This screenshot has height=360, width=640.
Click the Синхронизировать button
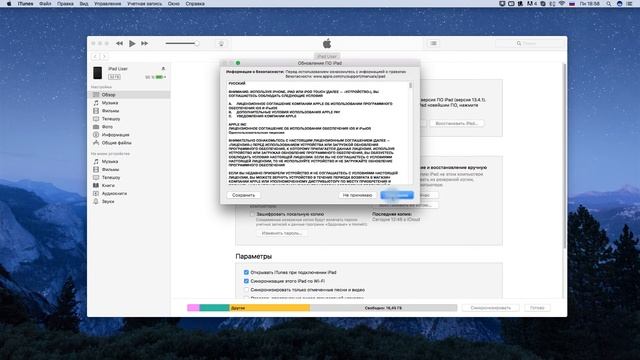[x=490, y=308]
